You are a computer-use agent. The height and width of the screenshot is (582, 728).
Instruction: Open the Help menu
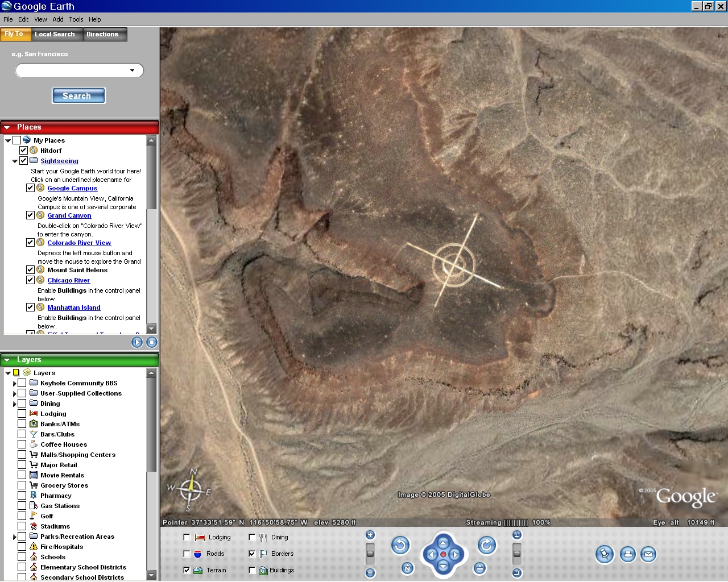[95, 19]
